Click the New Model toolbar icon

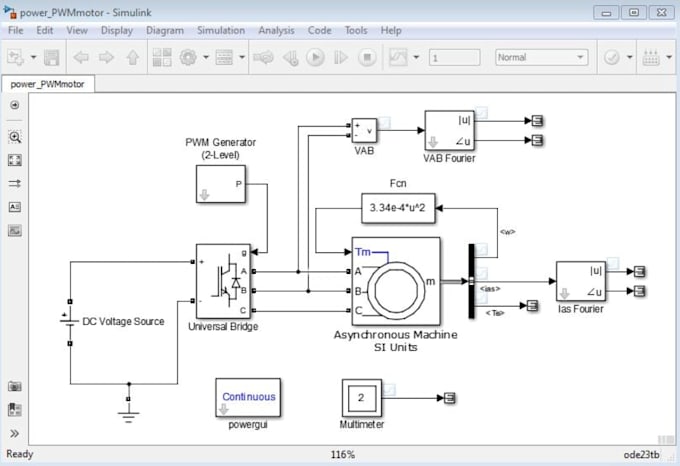pyautogui.click(x=16, y=57)
